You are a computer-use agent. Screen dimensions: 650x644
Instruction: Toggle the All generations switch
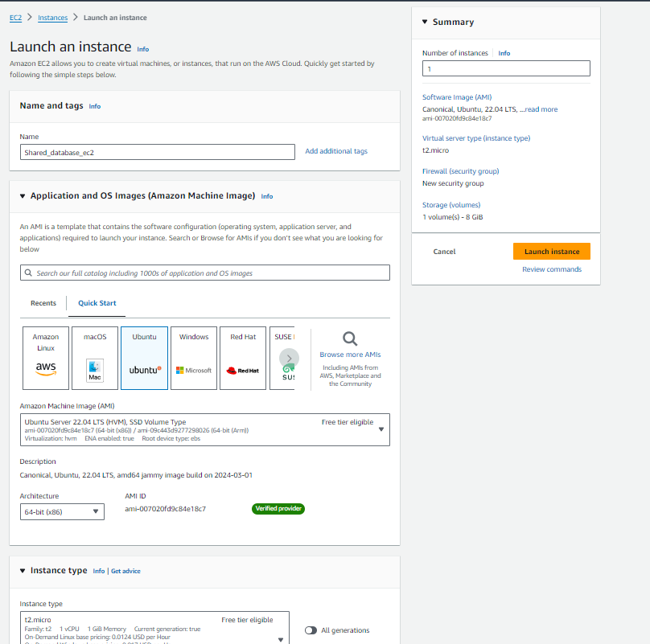point(311,630)
